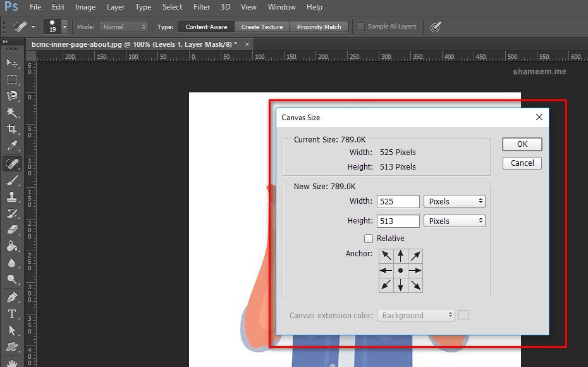
Task: Select the Type tool
Action: [x=12, y=313]
